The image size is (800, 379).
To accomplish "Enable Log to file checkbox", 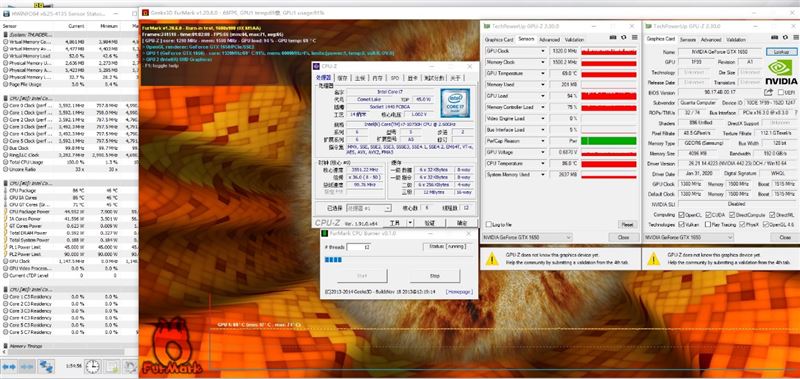I will [489, 224].
